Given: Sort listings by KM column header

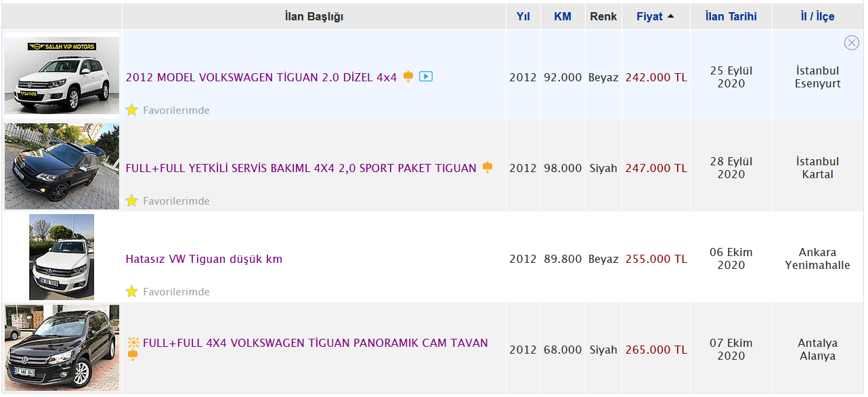Looking at the screenshot, I should 563,16.
